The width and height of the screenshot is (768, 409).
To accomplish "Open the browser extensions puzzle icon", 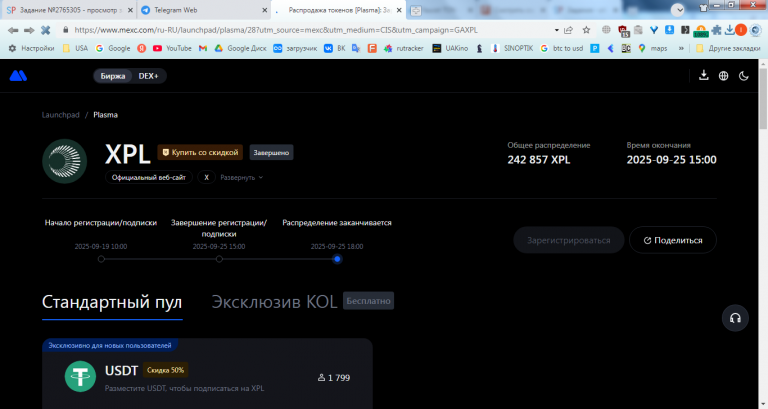I will (x=717, y=30).
